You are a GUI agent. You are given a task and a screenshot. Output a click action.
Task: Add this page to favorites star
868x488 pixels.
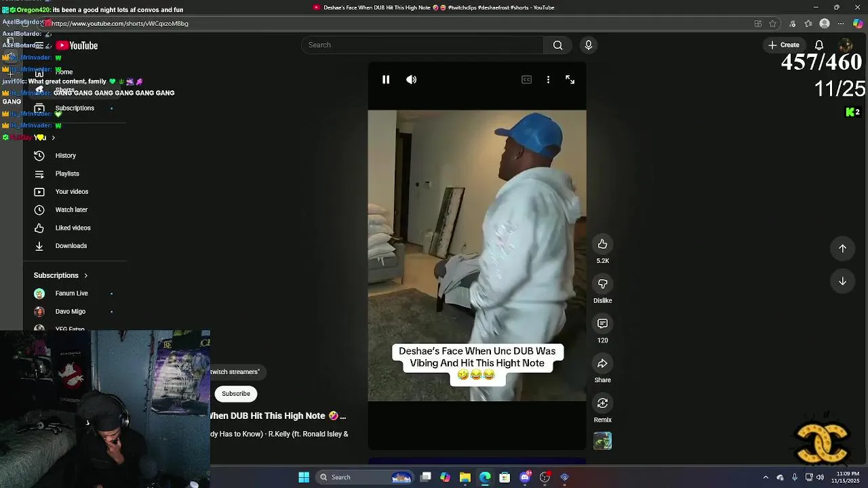pyautogui.click(x=772, y=24)
